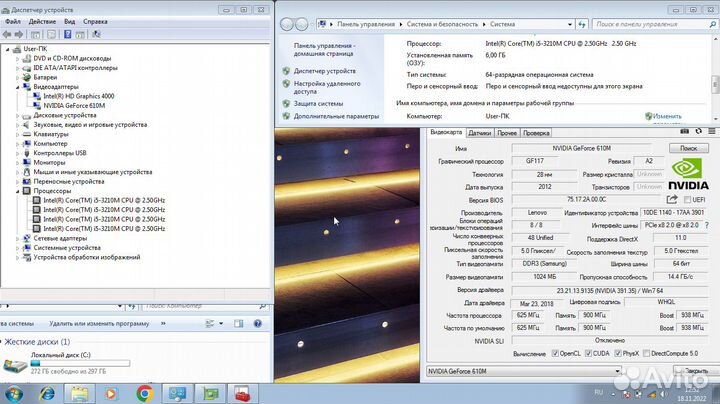
Task: Collapse the Жесткие диски (1) group
Action: pos(1,342)
